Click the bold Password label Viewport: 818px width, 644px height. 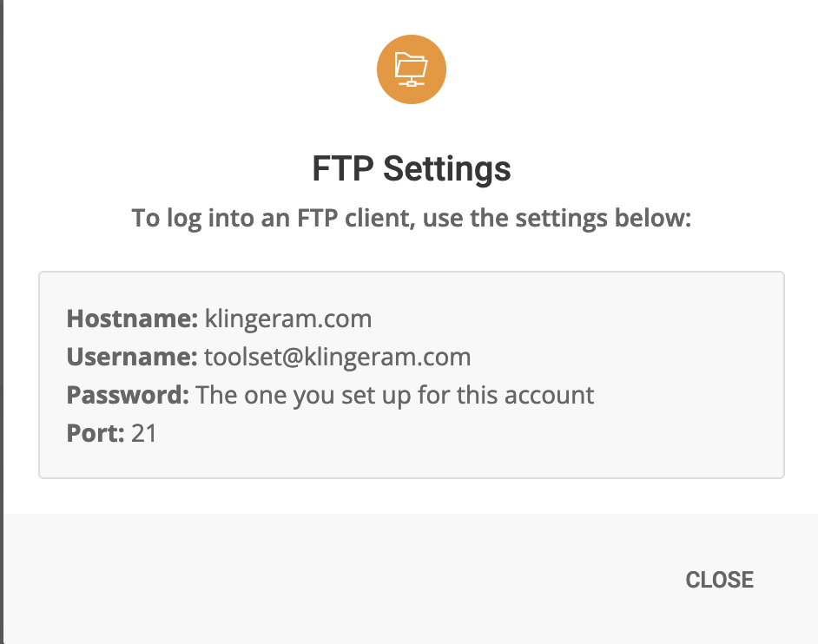click(x=128, y=395)
